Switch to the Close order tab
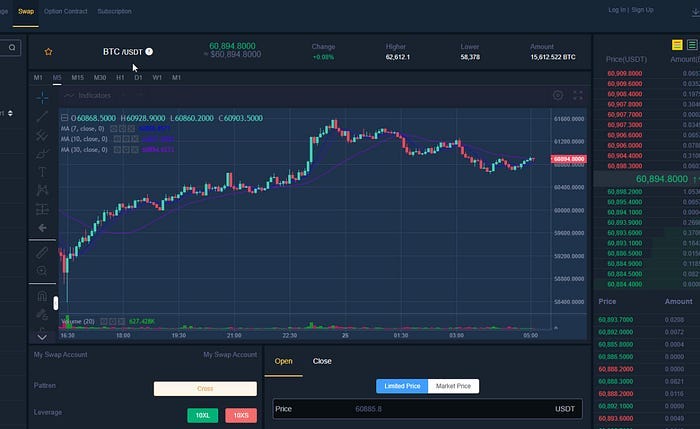Image resolution: width=700 pixels, height=429 pixels. tap(322, 361)
